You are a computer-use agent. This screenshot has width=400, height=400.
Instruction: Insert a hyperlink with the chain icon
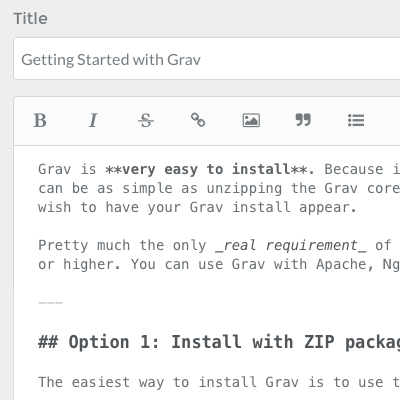(x=198, y=120)
